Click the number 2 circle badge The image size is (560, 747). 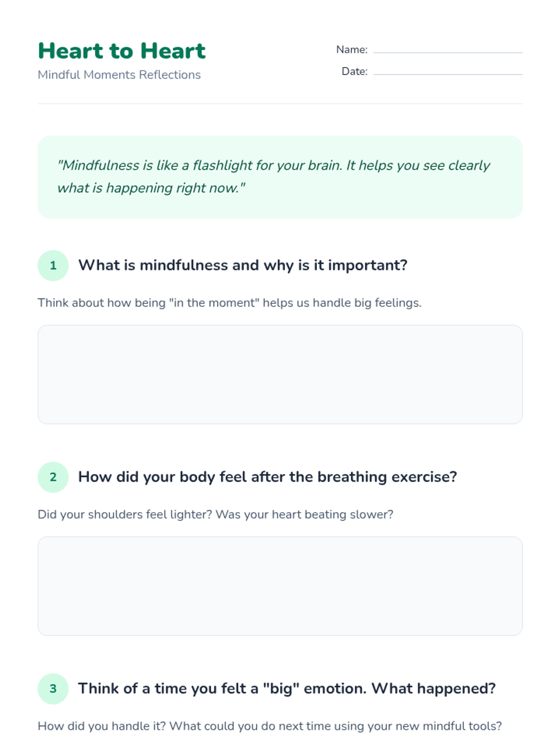[53, 477]
